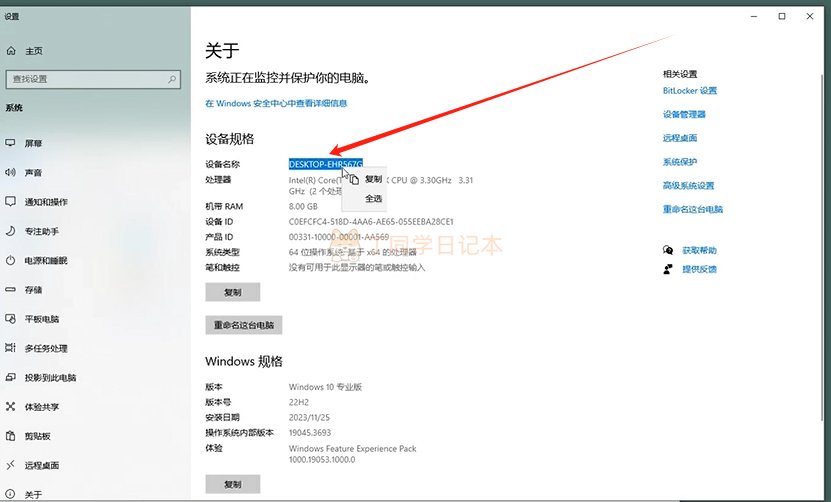Open 远程桌面 remote desktop sidebar icon

[10, 465]
